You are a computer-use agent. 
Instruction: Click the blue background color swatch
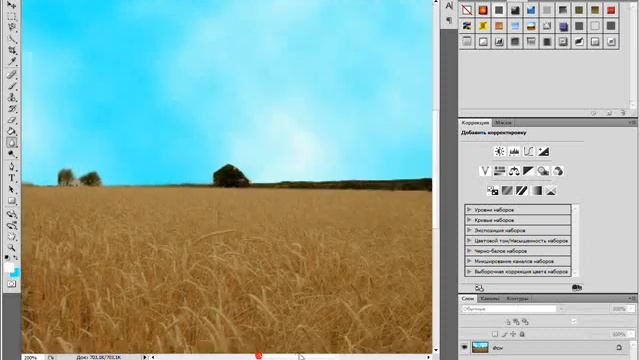point(16,274)
